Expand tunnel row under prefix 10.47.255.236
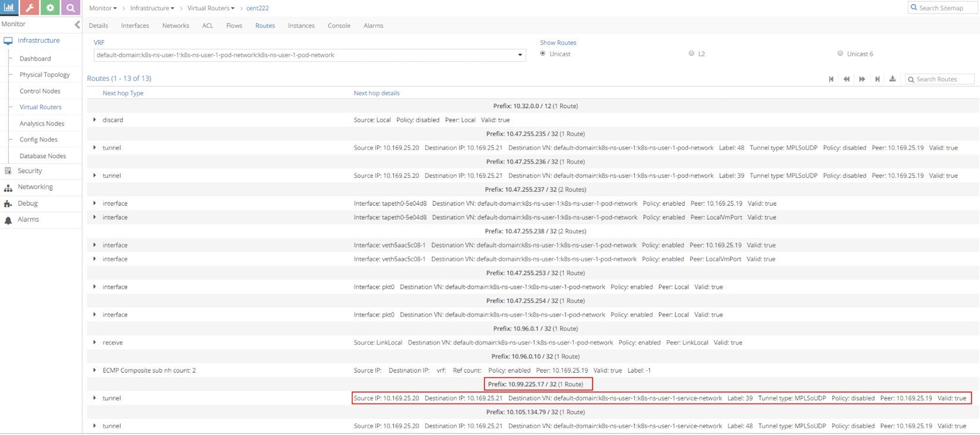 (94, 176)
